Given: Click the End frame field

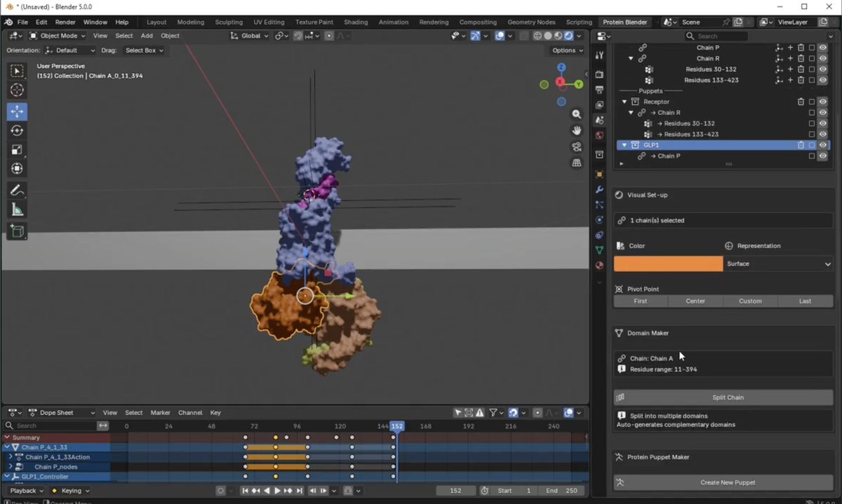Looking at the screenshot, I should [562, 491].
